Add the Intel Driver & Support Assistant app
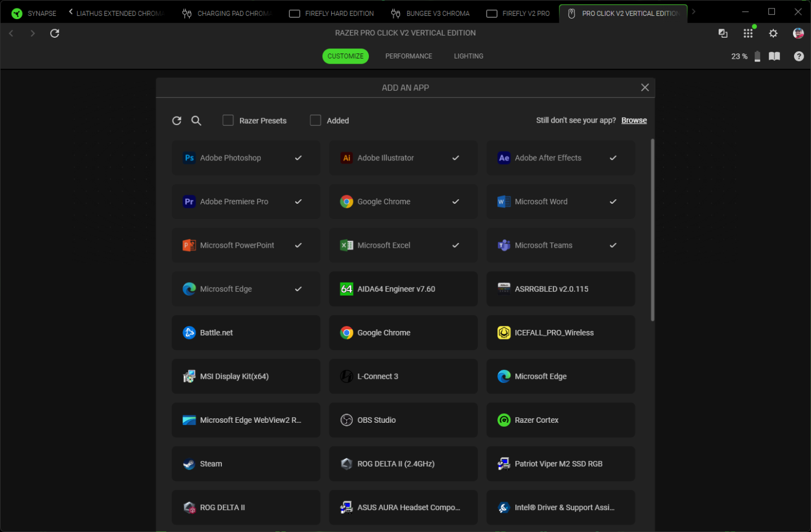This screenshot has height=532, width=811. tap(561, 507)
